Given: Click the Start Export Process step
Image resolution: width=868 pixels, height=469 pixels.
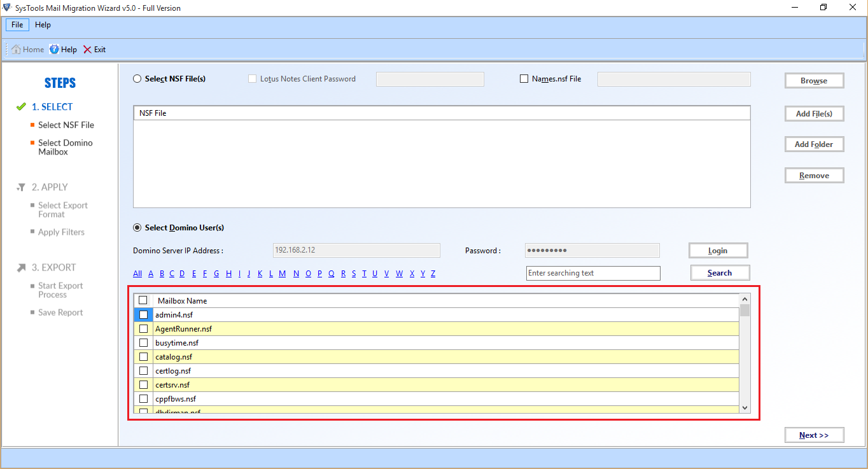Looking at the screenshot, I should (x=60, y=290).
